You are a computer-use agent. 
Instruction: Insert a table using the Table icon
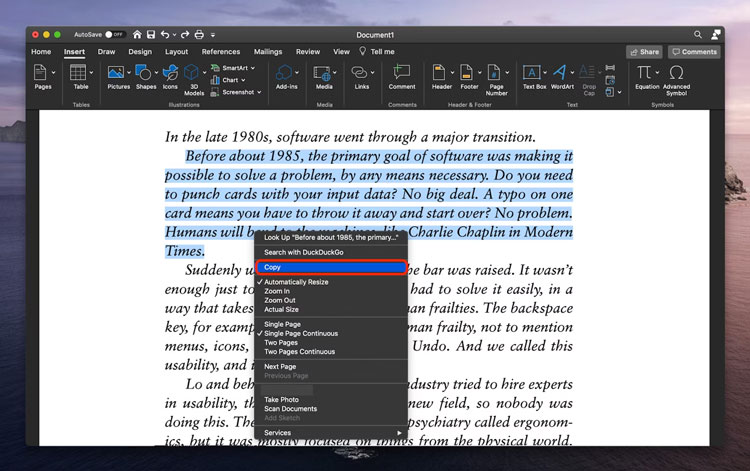80,73
